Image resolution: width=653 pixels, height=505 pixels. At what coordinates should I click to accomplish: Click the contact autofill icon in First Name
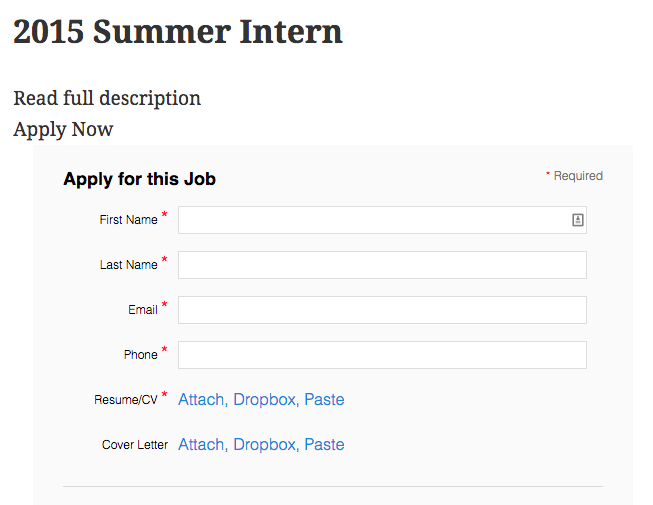click(578, 220)
